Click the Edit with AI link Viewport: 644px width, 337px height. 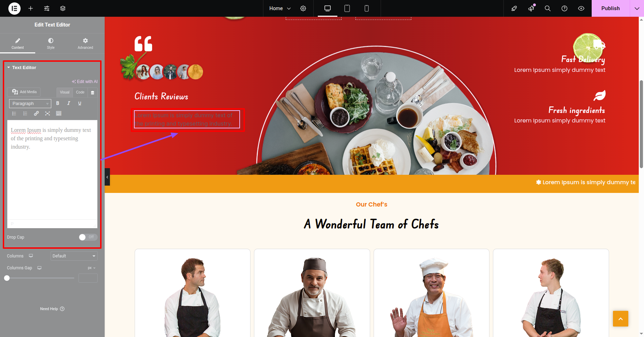85,82
